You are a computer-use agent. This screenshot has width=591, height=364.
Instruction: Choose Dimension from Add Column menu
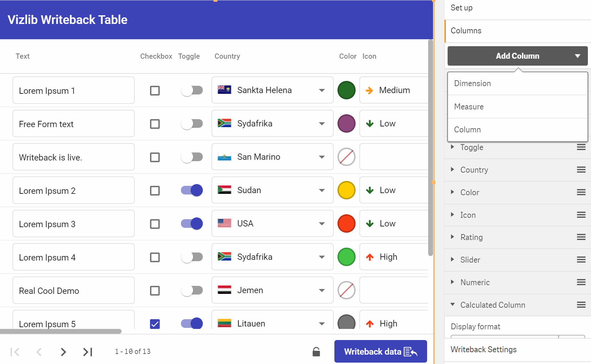tap(517, 83)
